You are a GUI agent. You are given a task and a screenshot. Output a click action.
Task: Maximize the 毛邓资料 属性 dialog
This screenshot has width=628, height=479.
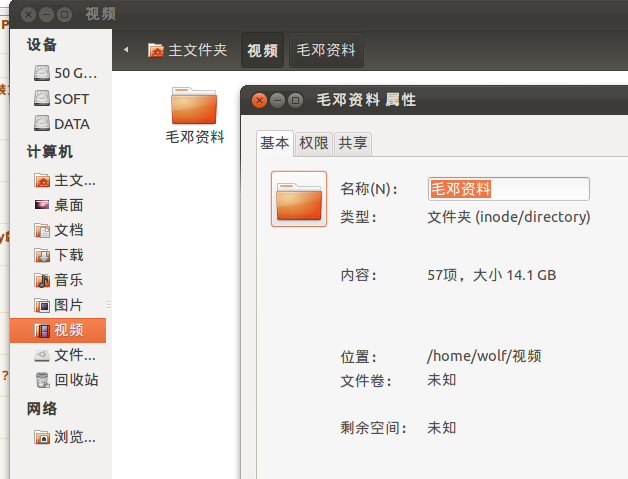coord(296,100)
